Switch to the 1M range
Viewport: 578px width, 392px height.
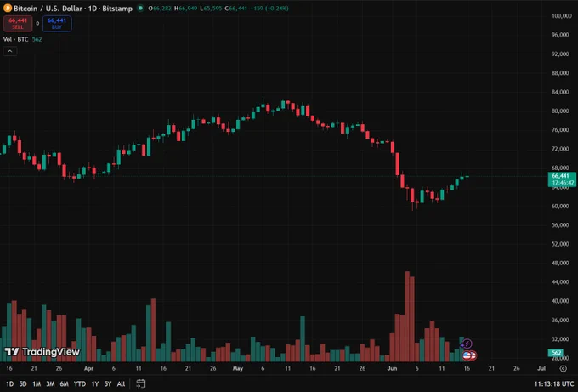[37, 383]
